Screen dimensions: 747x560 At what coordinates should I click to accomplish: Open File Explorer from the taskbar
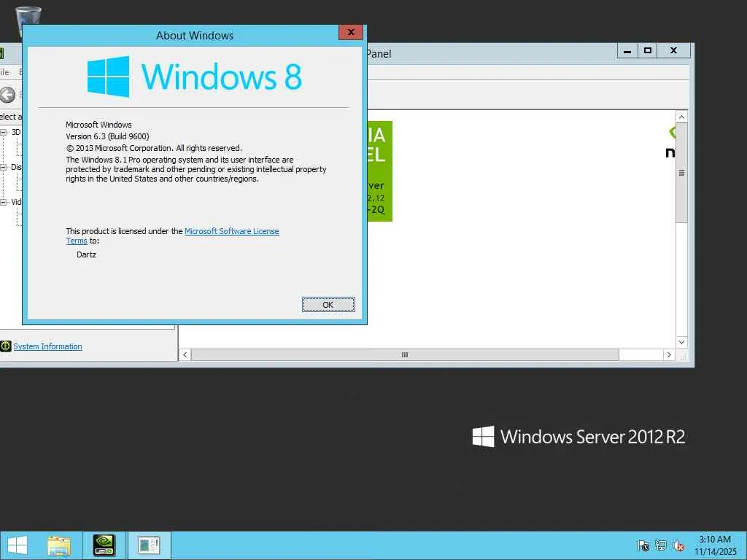click(x=59, y=545)
